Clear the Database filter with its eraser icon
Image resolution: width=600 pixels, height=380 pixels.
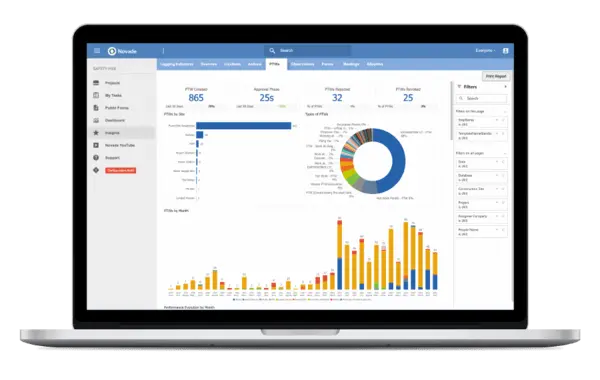pyautogui.click(x=503, y=175)
